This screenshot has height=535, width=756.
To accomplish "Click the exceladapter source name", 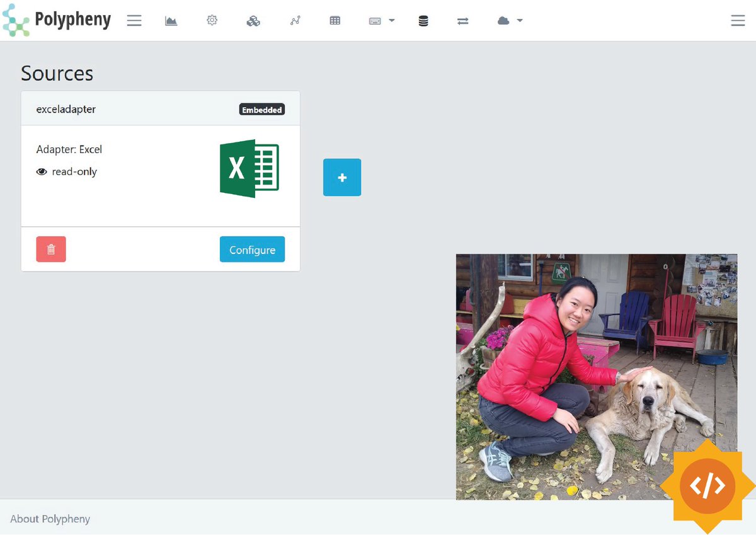I will tap(66, 109).
